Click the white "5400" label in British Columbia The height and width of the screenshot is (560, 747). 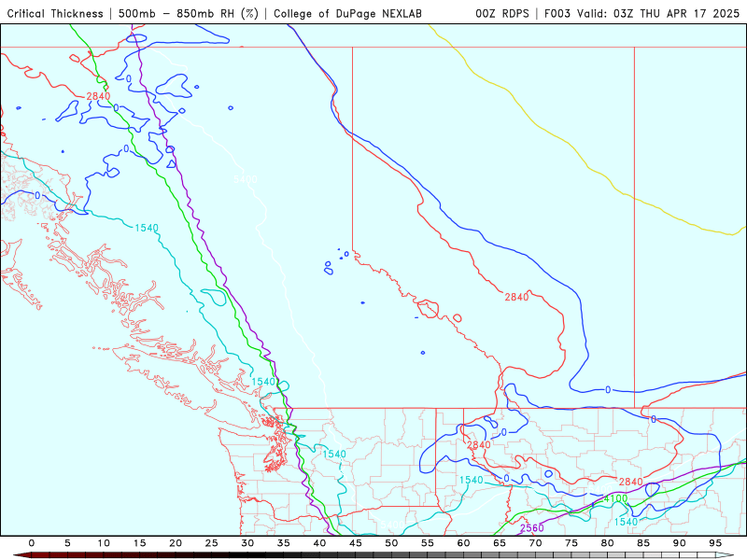click(x=246, y=179)
